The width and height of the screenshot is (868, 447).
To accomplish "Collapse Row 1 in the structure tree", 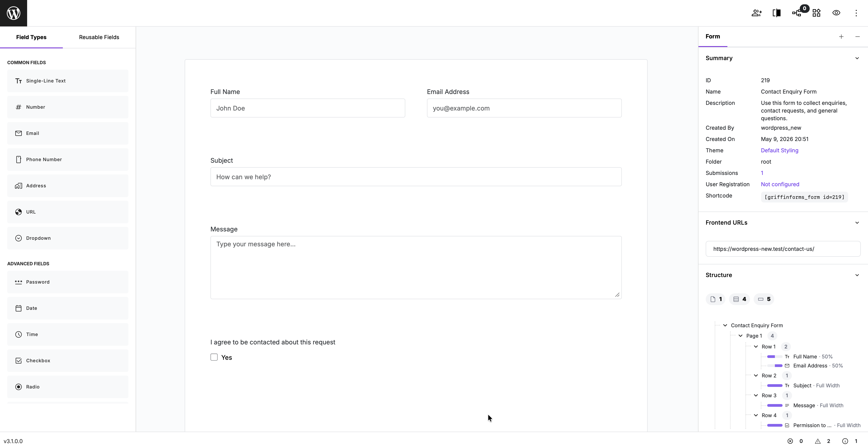I will click(756, 347).
